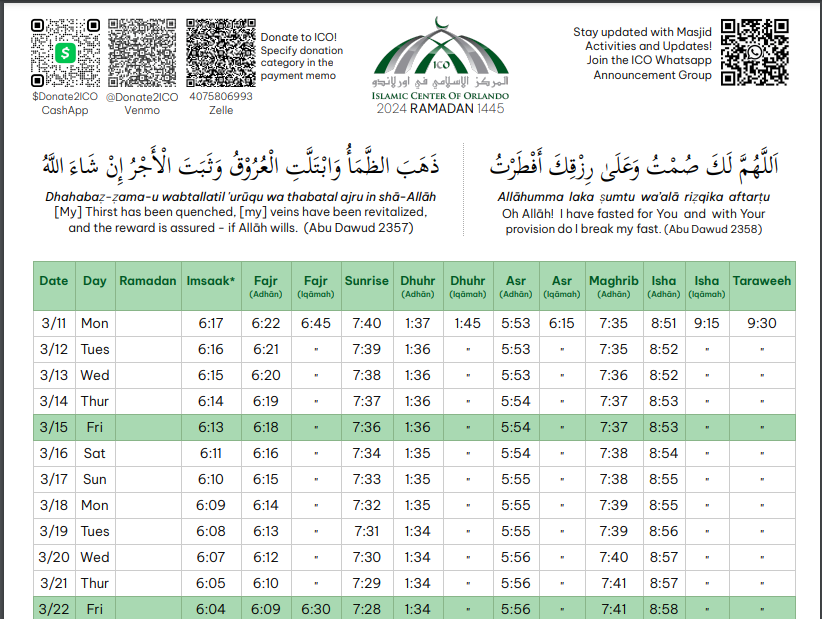Click the 3/20 date cell
Screen dimensions: 822x619
pos(54,557)
